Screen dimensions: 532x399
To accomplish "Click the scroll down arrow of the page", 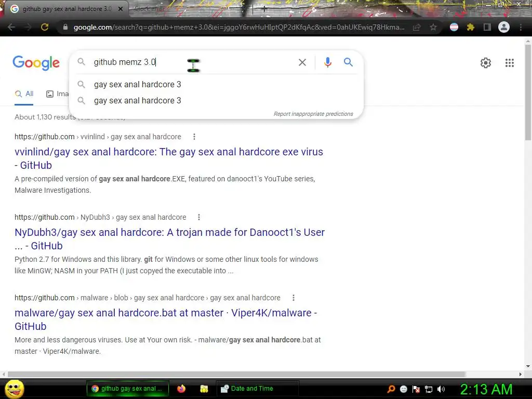I will coord(528,366).
